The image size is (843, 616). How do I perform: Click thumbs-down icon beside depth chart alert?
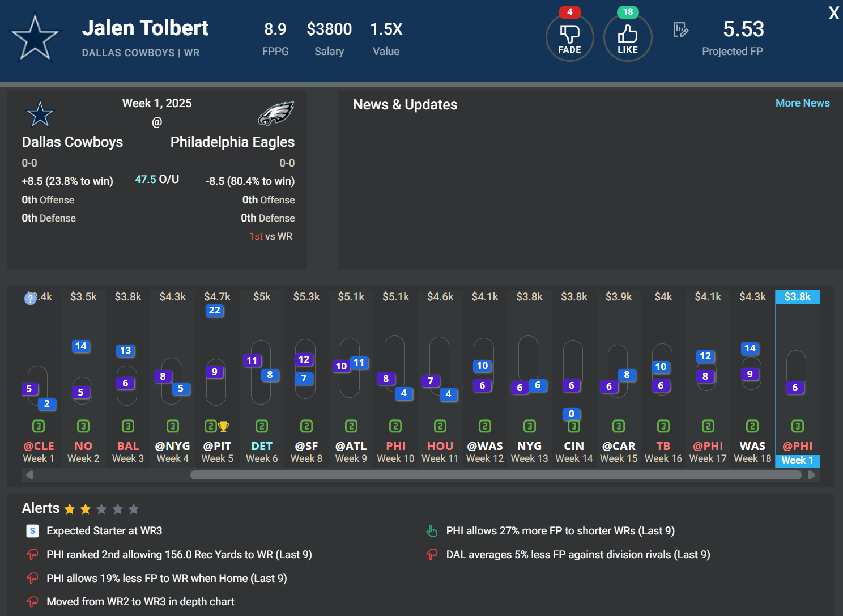tap(33, 602)
